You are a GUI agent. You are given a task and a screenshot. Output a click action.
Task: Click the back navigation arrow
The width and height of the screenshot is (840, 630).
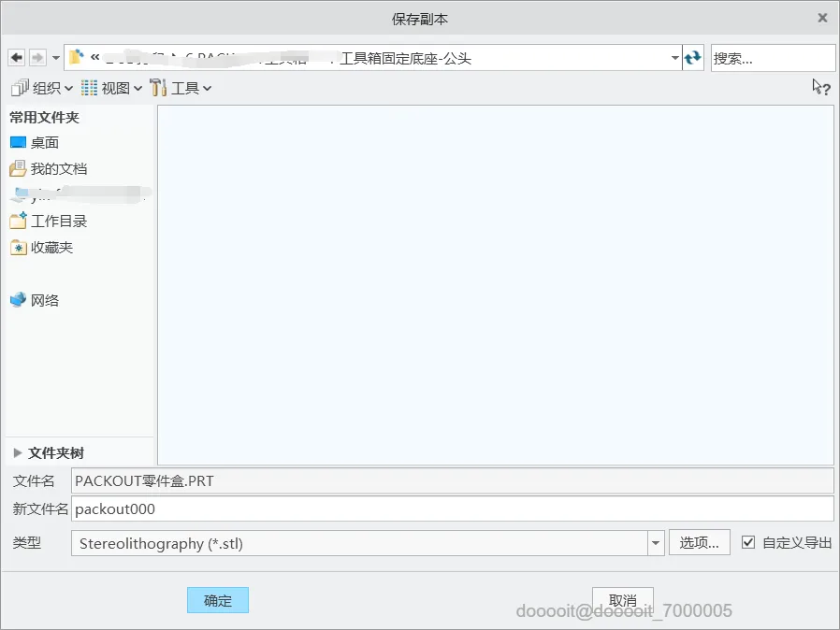point(17,57)
